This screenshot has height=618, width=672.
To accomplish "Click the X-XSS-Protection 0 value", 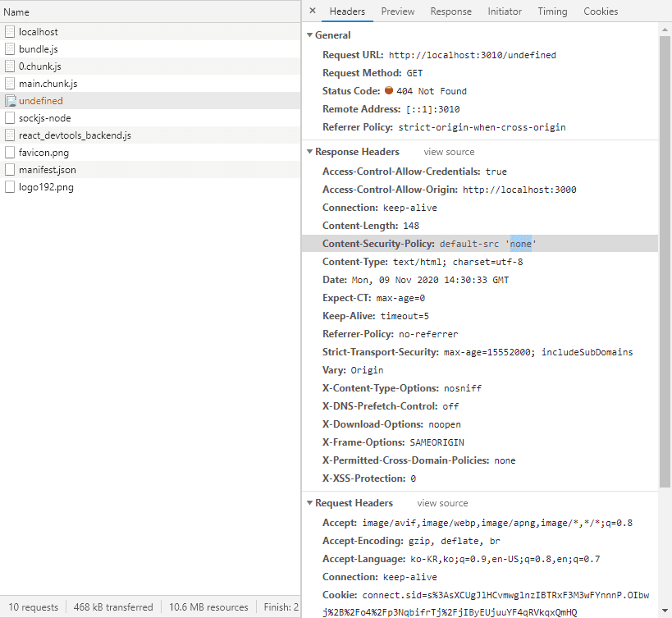I will point(413,478).
